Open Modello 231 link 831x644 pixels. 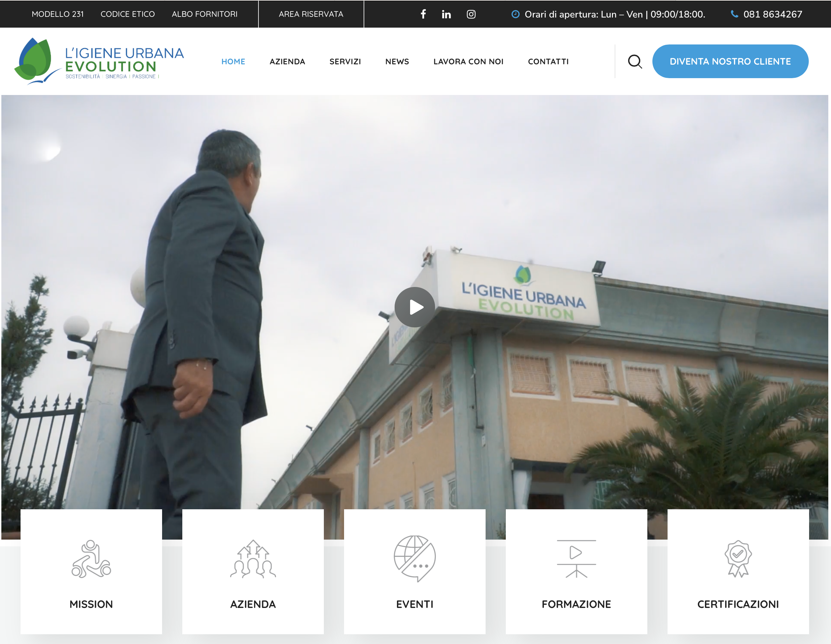click(57, 14)
